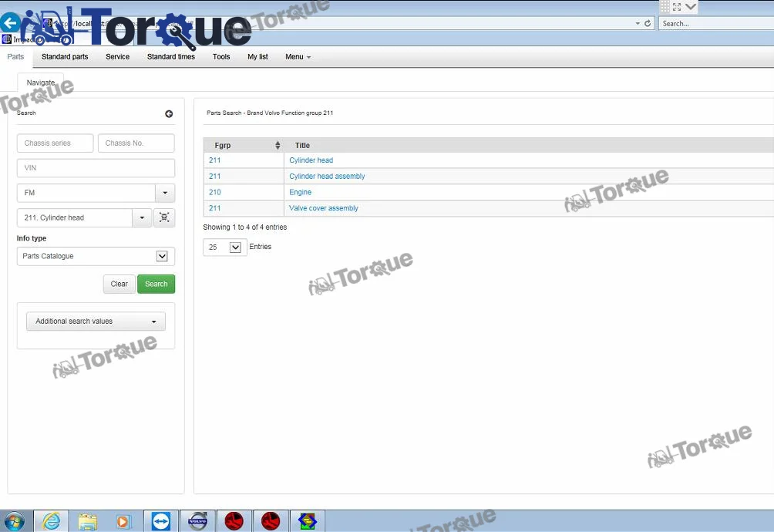774x532 pixels.
Task: Open the Valve cover assembly link
Action: pyautogui.click(x=323, y=208)
